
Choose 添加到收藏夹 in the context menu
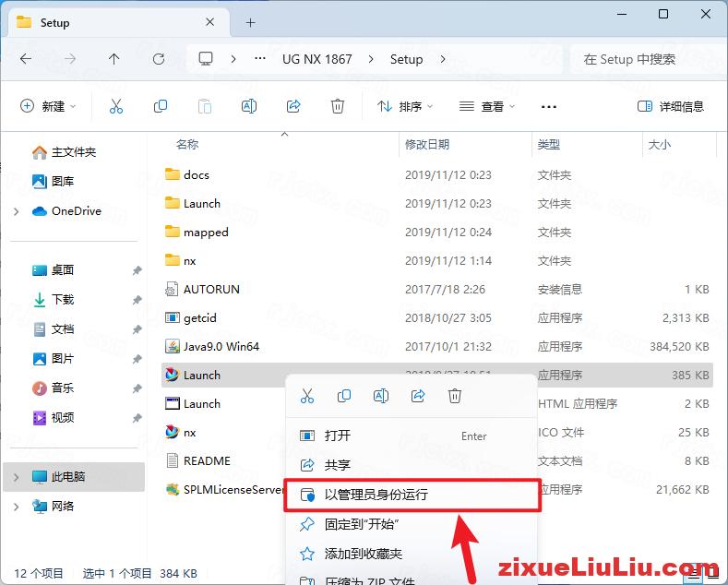(x=411, y=554)
